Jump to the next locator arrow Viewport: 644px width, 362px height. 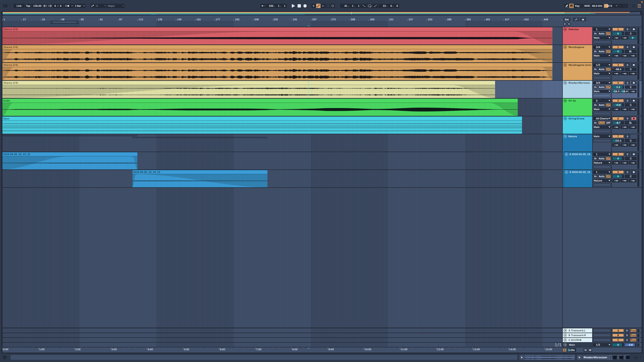pyautogui.click(x=569, y=24)
